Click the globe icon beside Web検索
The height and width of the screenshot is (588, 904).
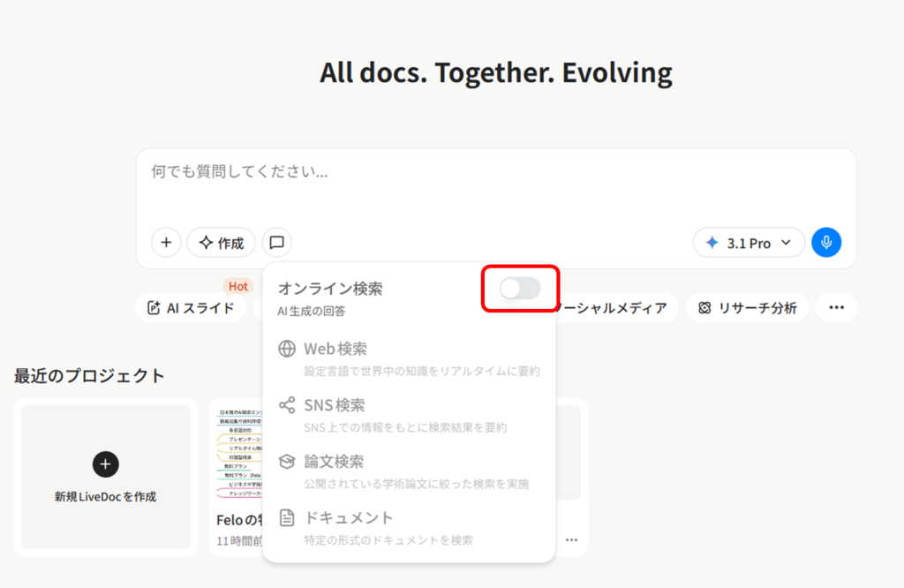pyautogui.click(x=287, y=349)
